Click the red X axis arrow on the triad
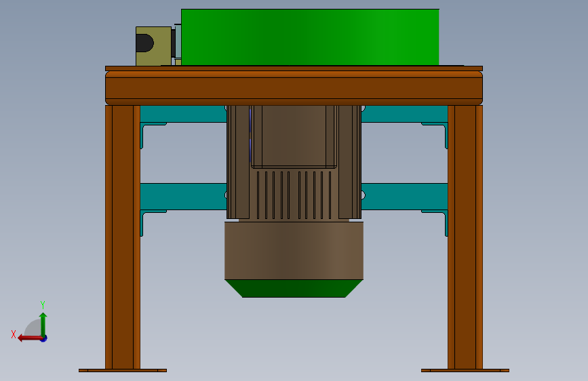The height and width of the screenshot is (381, 588). (x=30, y=338)
